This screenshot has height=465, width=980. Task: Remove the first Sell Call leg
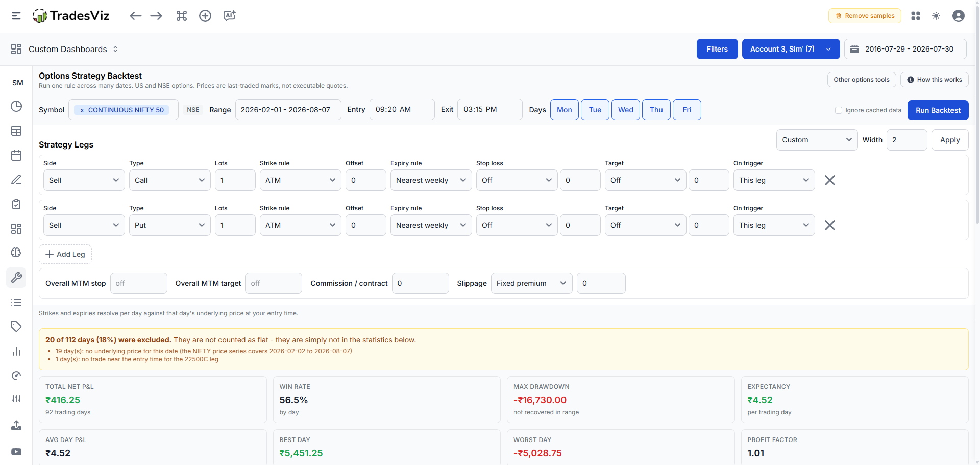click(x=830, y=180)
